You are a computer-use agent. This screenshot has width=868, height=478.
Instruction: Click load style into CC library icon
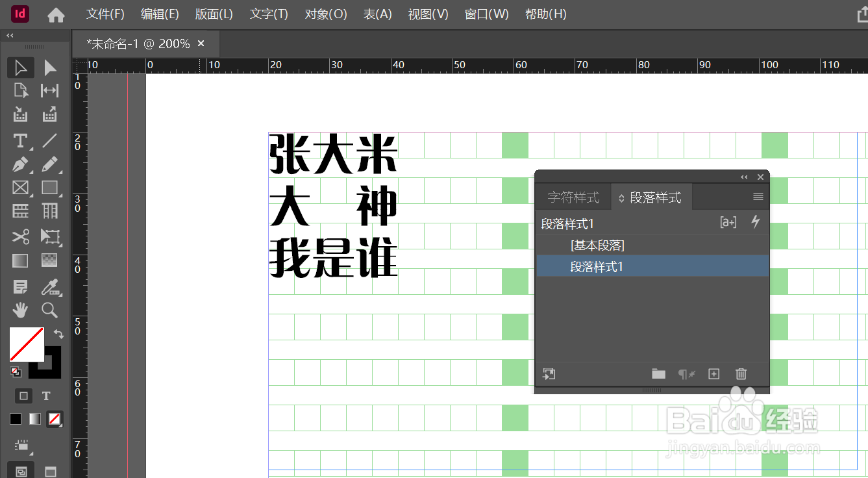click(x=549, y=374)
